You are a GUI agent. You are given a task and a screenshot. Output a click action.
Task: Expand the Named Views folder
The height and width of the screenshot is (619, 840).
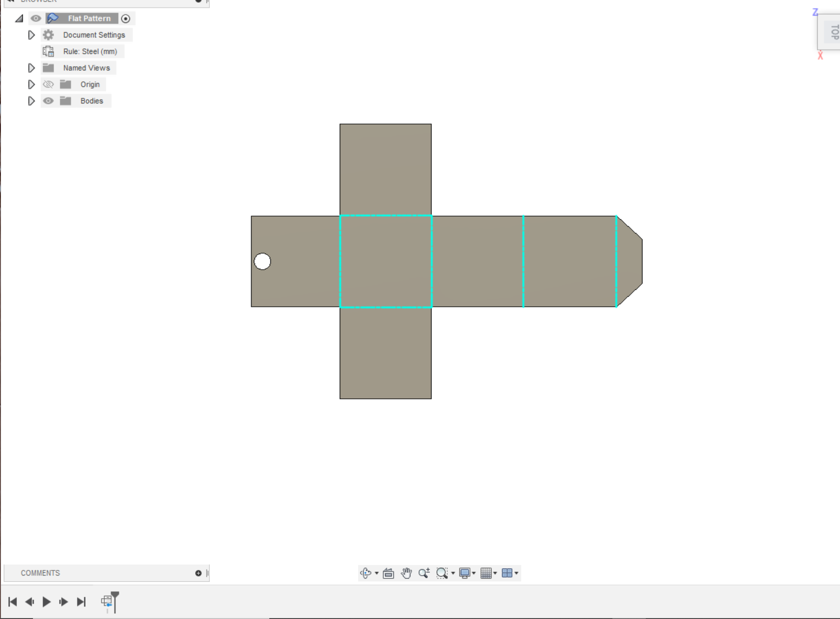click(31, 68)
